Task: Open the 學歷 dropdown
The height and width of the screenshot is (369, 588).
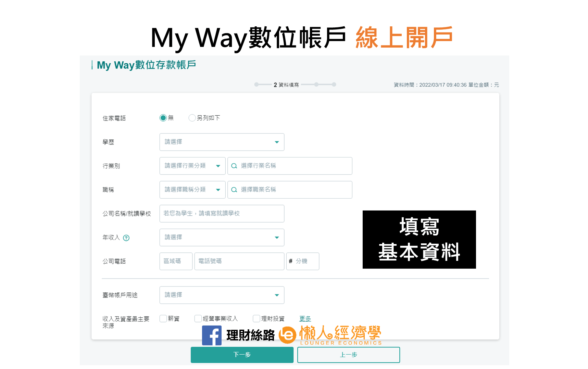Action: [x=222, y=142]
